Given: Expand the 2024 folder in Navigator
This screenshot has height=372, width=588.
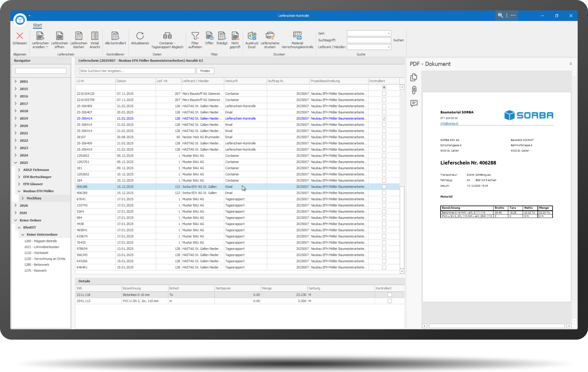Looking at the screenshot, I should coord(16,155).
